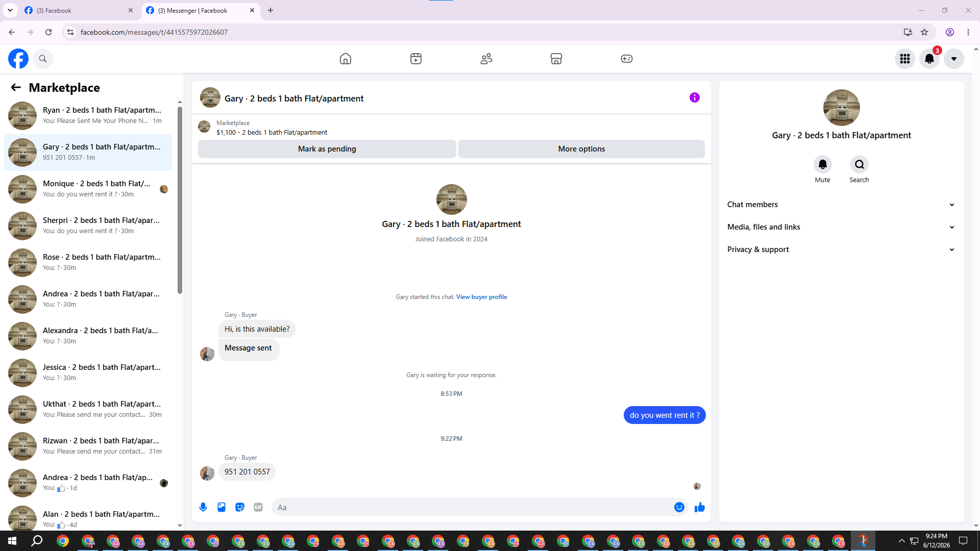Click Gary's profile picture in right panel

pos(842,108)
